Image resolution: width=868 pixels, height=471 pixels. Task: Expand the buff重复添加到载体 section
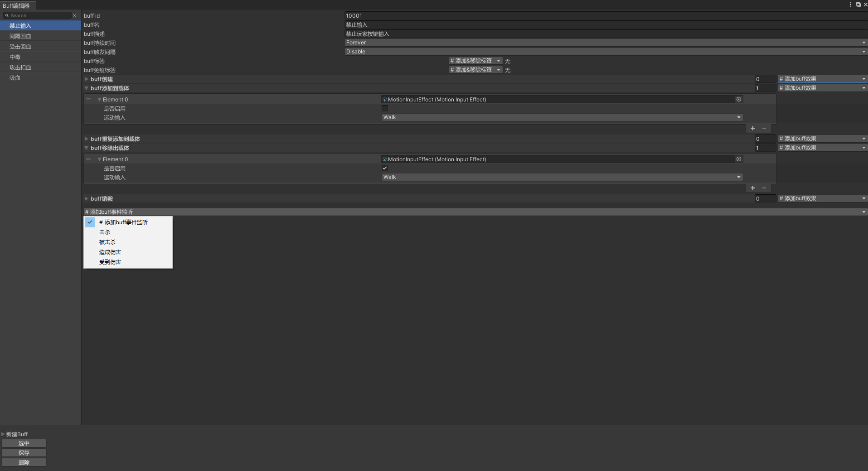tap(86, 139)
